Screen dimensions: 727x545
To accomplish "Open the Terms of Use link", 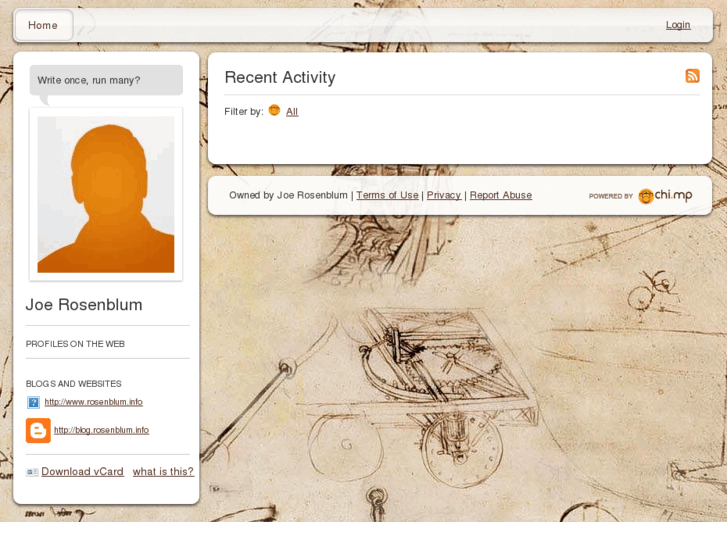I will tap(387, 195).
